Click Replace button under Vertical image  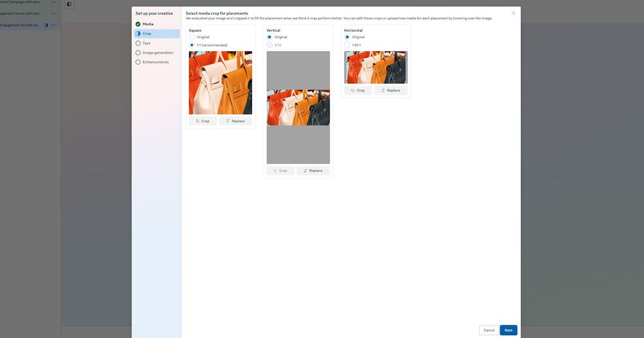pyautogui.click(x=313, y=171)
